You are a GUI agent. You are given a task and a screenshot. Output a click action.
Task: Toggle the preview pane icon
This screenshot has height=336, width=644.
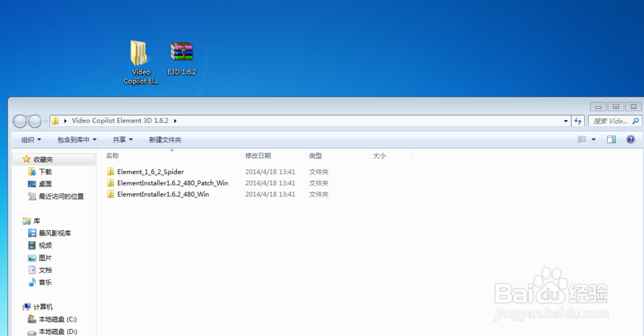(612, 139)
